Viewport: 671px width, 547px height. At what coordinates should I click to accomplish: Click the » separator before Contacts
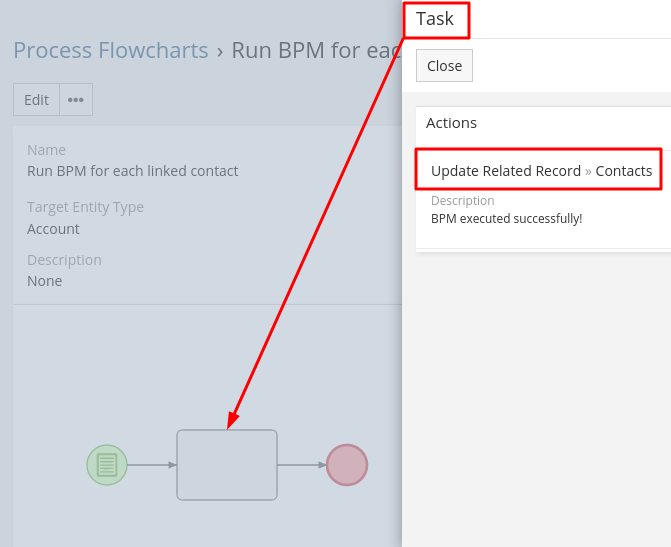tap(588, 171)
